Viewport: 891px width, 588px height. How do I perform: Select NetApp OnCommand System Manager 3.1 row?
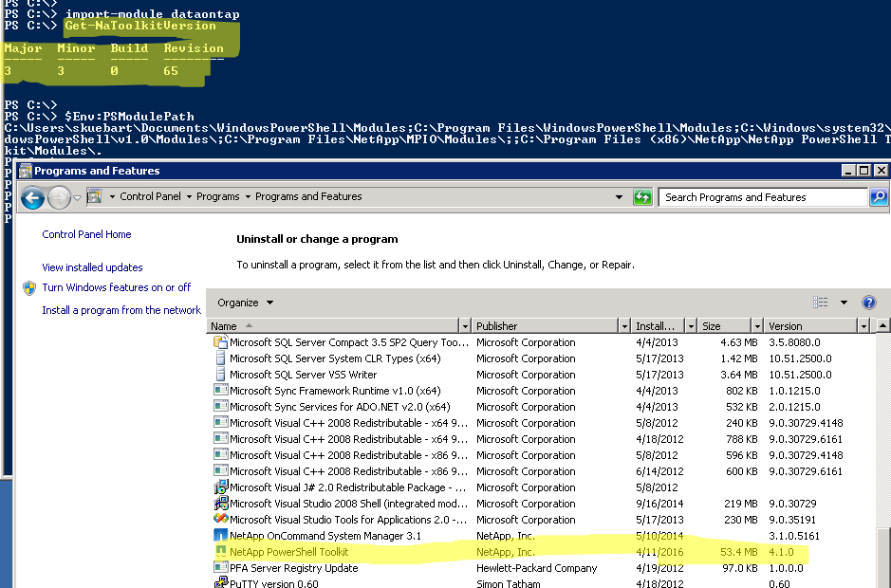[x=542, y=536]
